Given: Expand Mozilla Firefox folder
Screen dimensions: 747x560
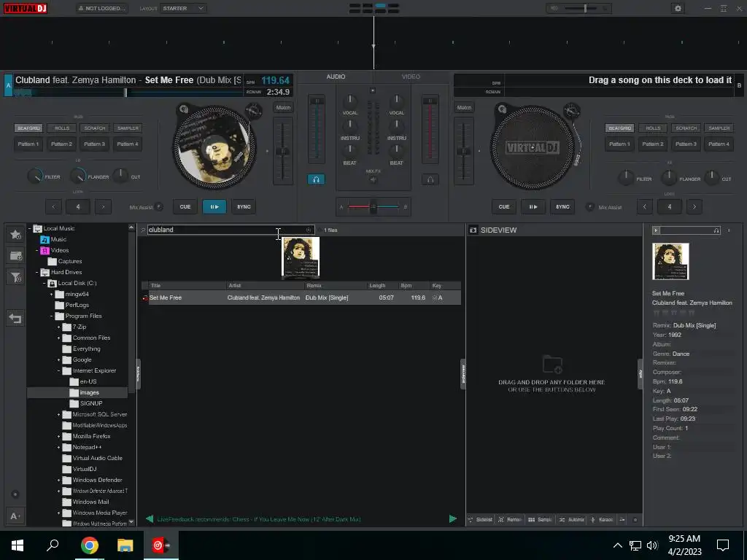Looking at the screenshot, I should coord(59,436).
